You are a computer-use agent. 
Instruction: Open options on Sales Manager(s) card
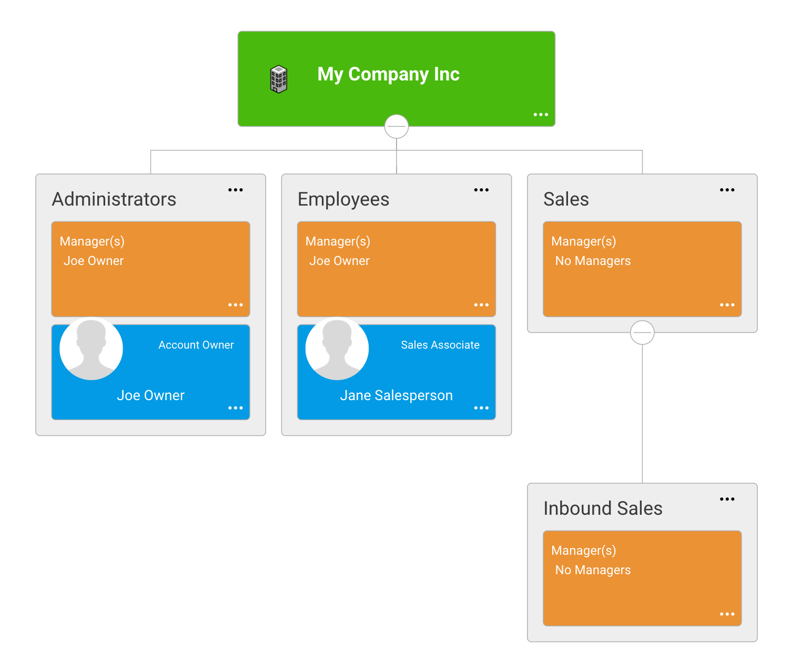[727, 305]
